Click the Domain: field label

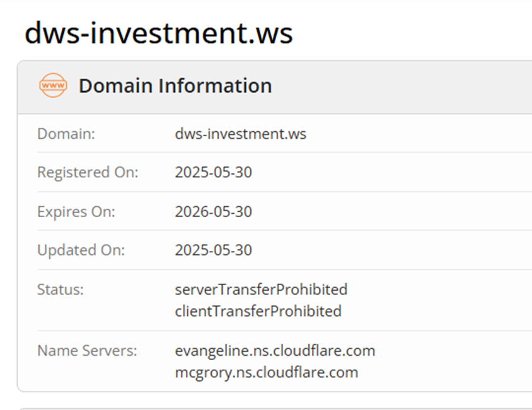(x=66, y=134)
